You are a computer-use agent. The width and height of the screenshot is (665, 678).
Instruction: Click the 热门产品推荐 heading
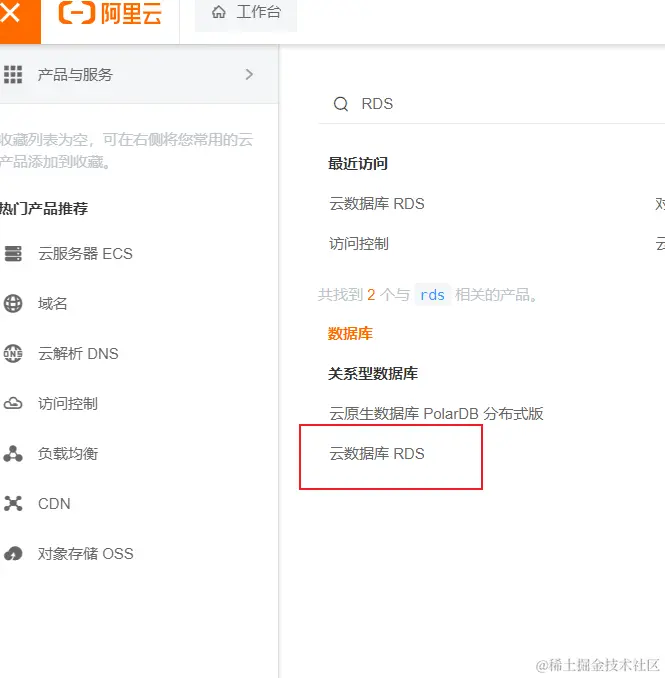tap(44, 208)
